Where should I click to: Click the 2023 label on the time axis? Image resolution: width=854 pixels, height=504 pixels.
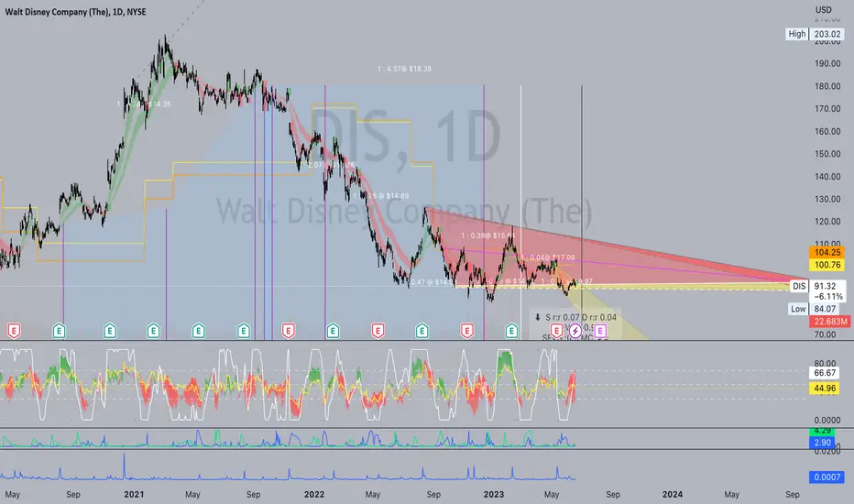(494, 494)
